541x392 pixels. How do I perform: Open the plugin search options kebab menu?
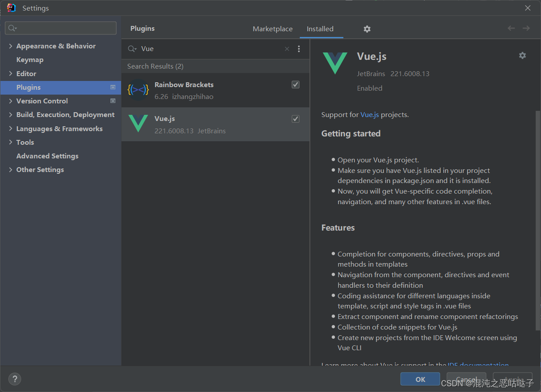[299, 49]
